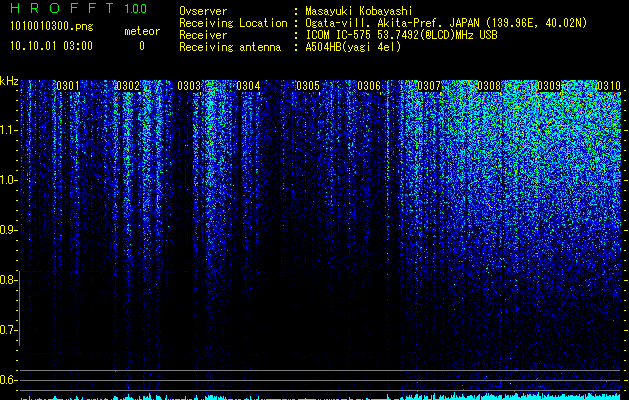Click the 0.6 kHz axis label
The image size is (629, 400).
click(x=8, y=380)
